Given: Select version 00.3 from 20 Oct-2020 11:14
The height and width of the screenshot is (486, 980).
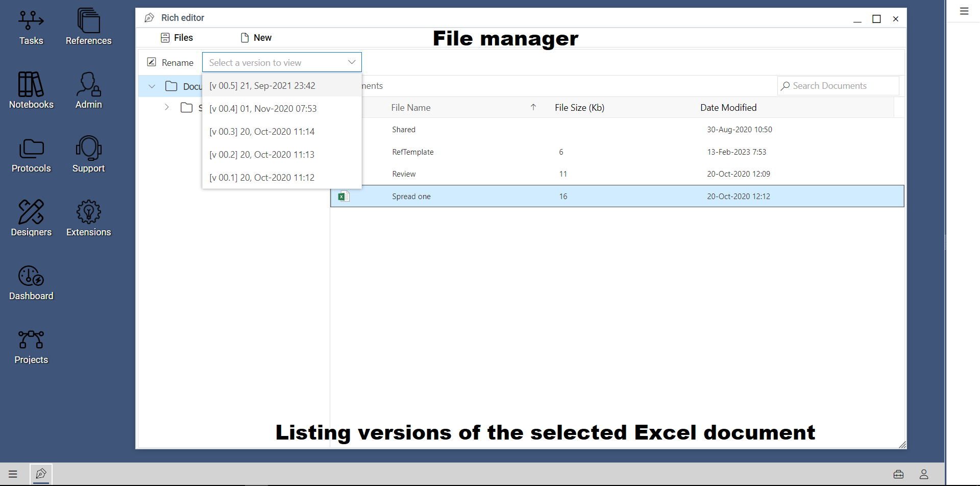Looking at the screenshot, I should pyautogui.click(x=282, y=131).
